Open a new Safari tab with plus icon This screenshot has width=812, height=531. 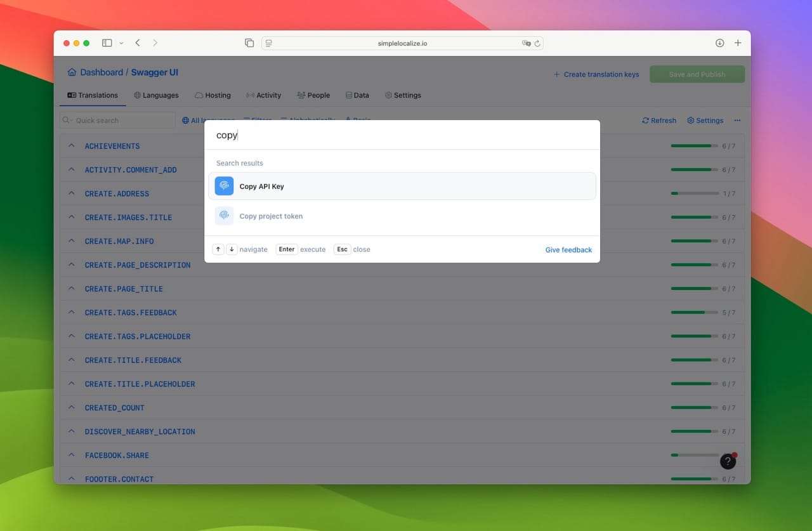pos(738,43)
